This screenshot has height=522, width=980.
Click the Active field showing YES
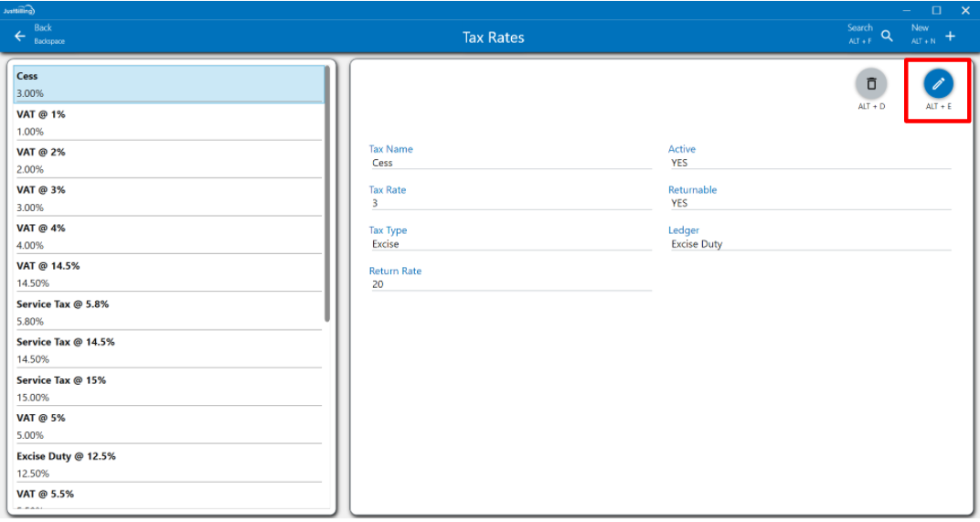tap(809, 163)
